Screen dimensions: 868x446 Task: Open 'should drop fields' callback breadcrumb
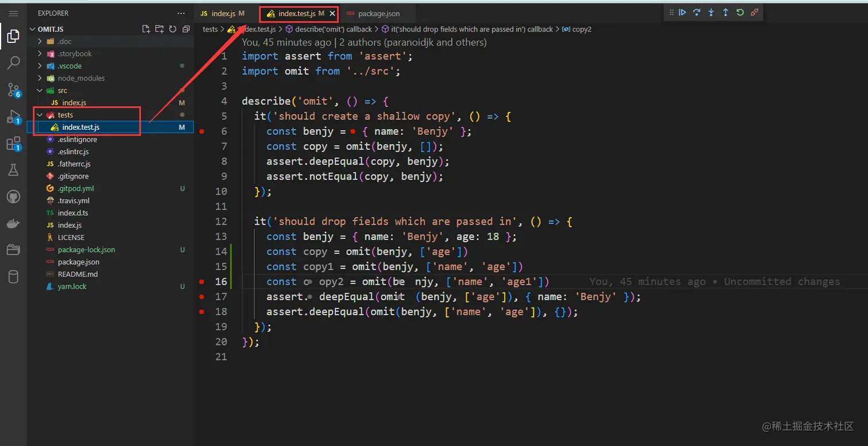tap(467, 29)
